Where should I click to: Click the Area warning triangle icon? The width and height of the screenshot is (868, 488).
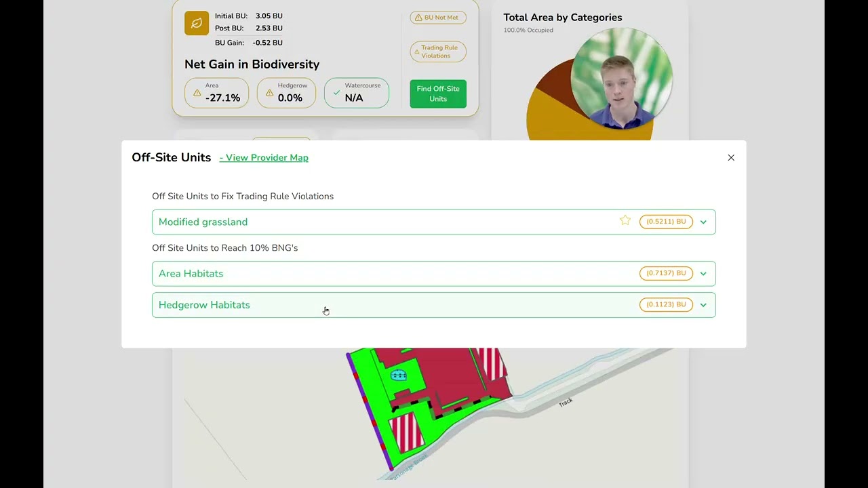tap(197, 93)
